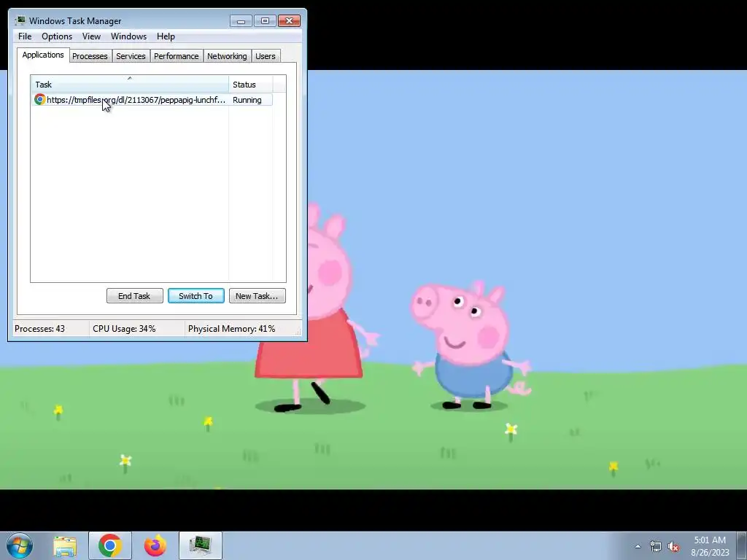Switch to the Processes tab
This screenshot has height=560, width=747.
pyautogui.click(x=90, y=56)
